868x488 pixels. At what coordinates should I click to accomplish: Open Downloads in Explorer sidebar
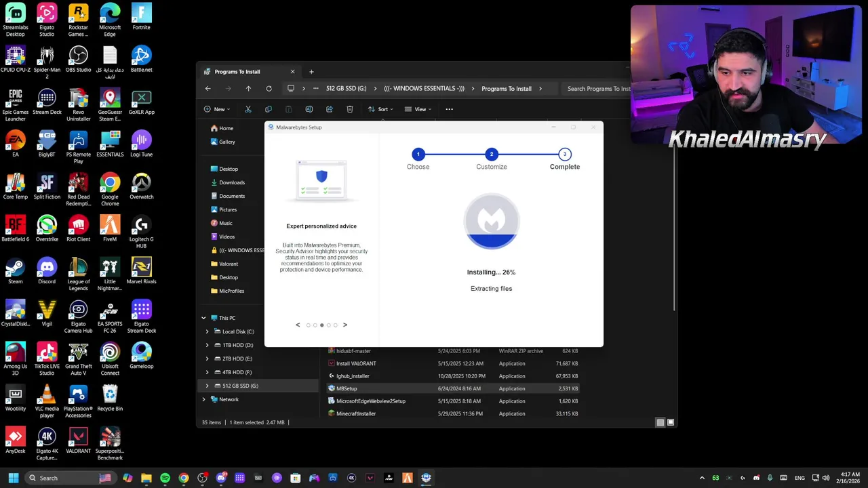tap(227, 182)
